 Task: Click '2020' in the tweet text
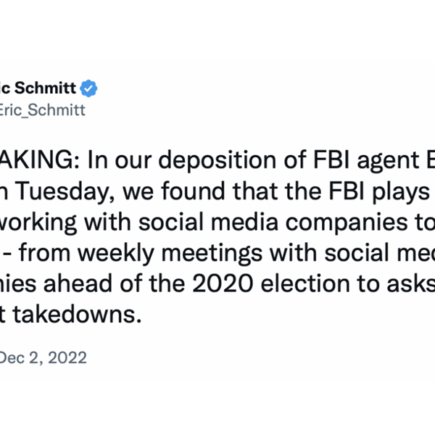click(x=223, y=284)
